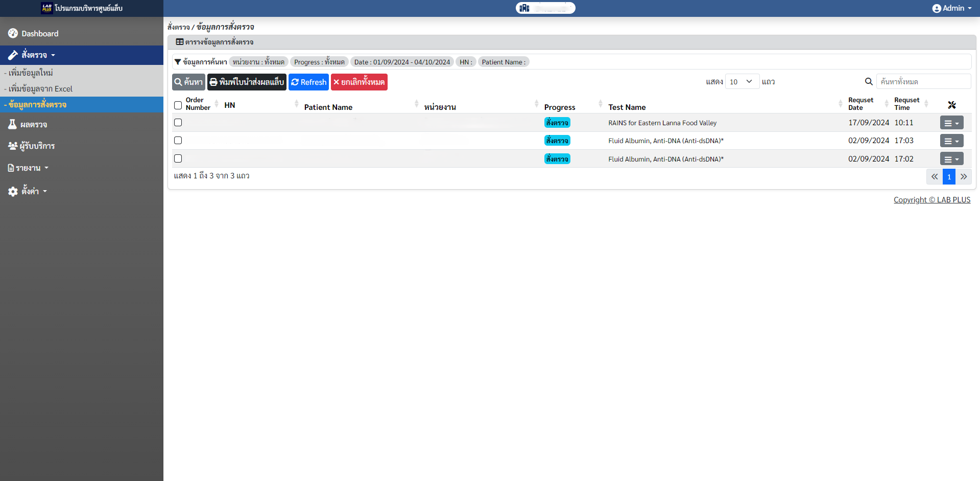Screen dimensions: 980x481
Task: Expand the รายงาน menu in sidebar
Action: click(28, 168)
